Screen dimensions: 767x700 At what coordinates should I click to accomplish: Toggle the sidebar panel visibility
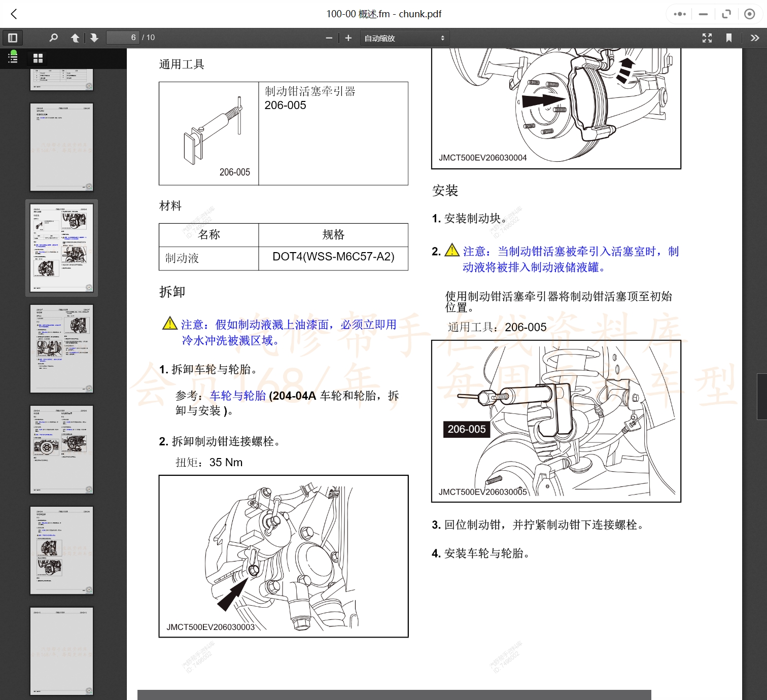pyautogui.click(x=12, y=38)
